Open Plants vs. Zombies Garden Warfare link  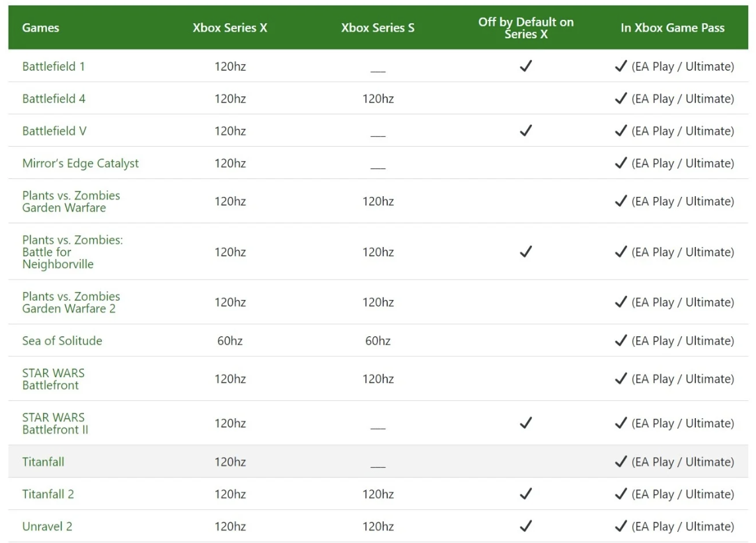tap(71, 201)
